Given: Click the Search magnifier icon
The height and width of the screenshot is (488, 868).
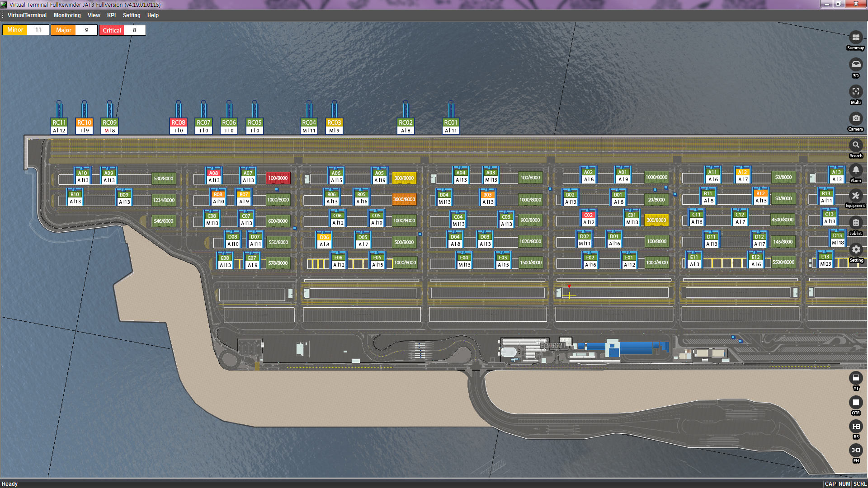Looking at the screenshot, I should (x=855, y=145).
